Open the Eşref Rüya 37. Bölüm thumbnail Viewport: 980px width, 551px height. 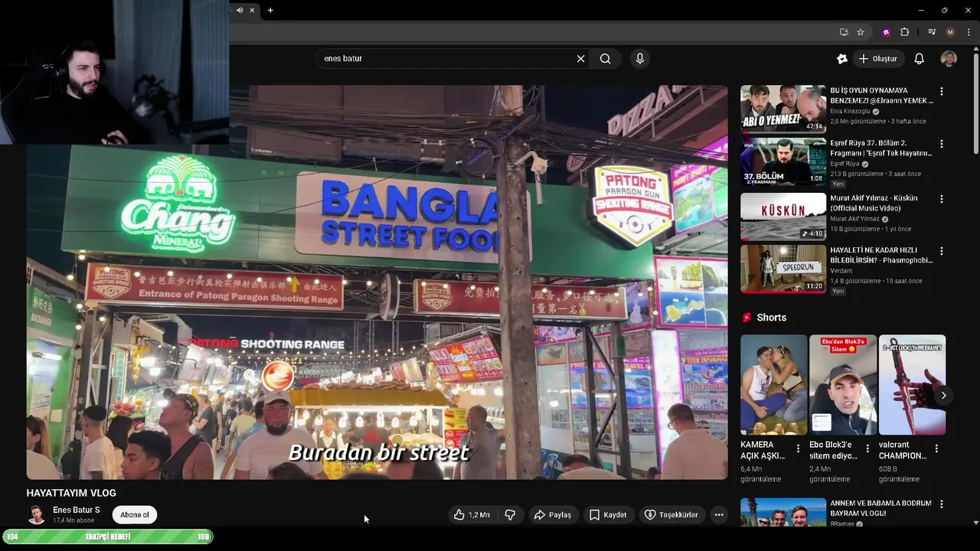(x=783, y=161)
